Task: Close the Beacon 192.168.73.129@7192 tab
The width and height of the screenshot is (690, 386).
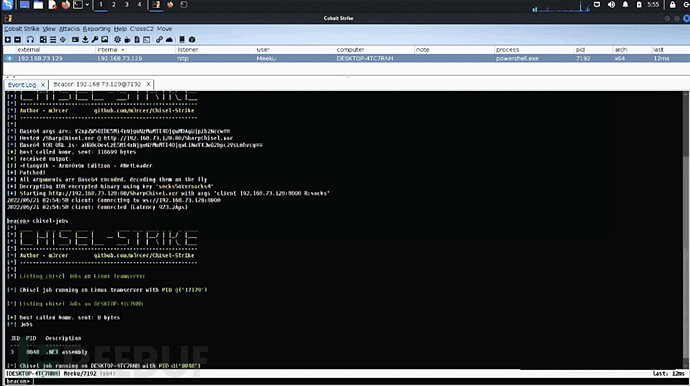Action: coord(148,84)
